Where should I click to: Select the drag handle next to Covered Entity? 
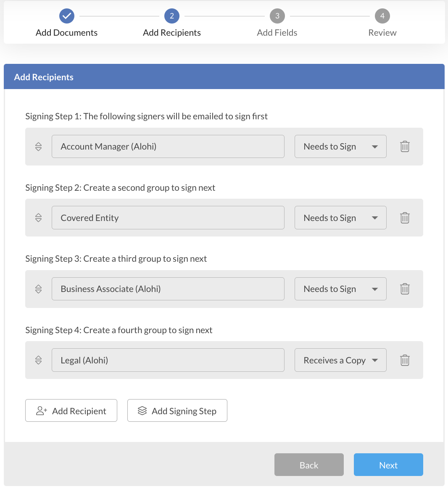point(38,218)
